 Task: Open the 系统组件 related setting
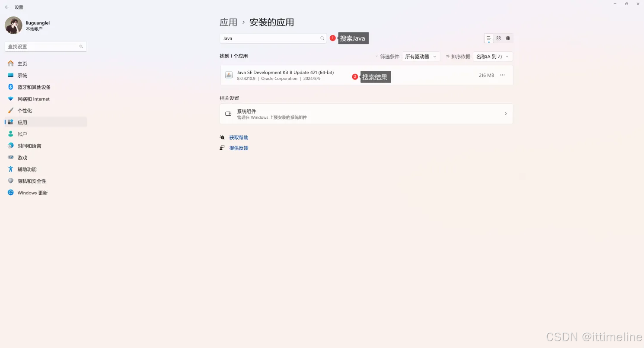coord(367,114)
